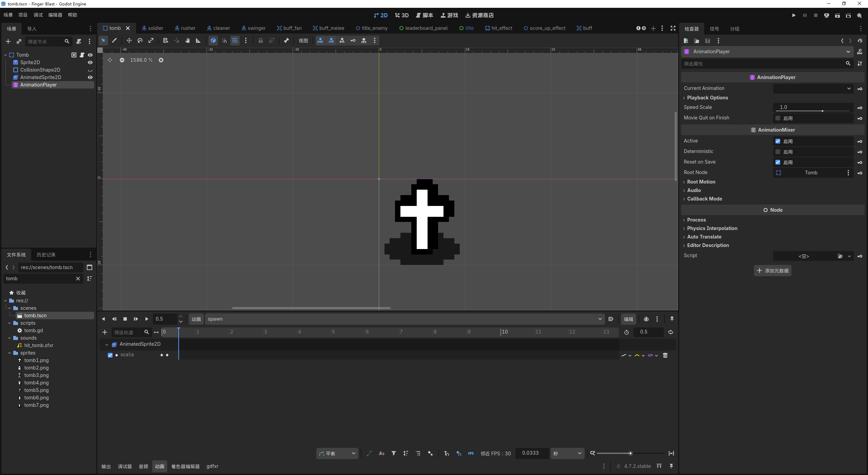Toggle animation loop icon beside length
The width and height of the screenshot is (868, 475).
tap(670, 332)
